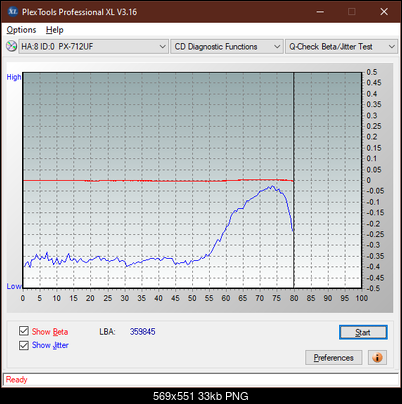The height and width of the screenshot is (404, 402).
Task: Open the Options menu
Action: pyautogui.click(x=21, y=30)
